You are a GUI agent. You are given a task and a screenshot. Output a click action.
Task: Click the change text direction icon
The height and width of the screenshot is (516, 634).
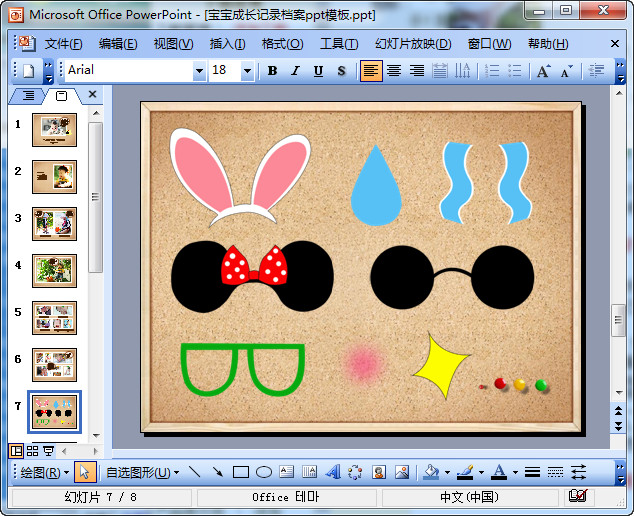click(x=462, y=71)
